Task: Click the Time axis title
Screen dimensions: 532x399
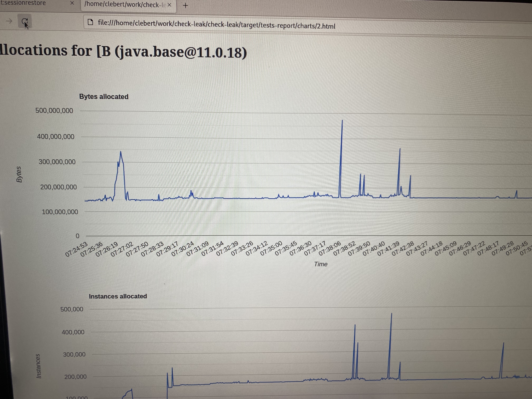Action: coord(321,264)
